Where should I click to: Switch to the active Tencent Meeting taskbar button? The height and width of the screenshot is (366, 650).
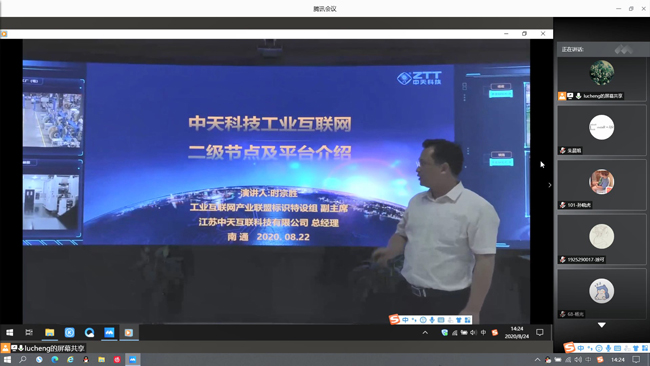133,359
